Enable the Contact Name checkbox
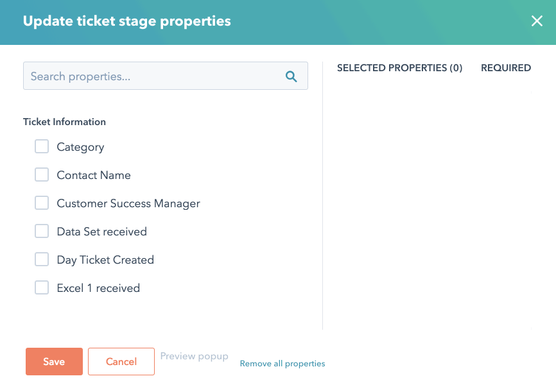 pos(42,175)
